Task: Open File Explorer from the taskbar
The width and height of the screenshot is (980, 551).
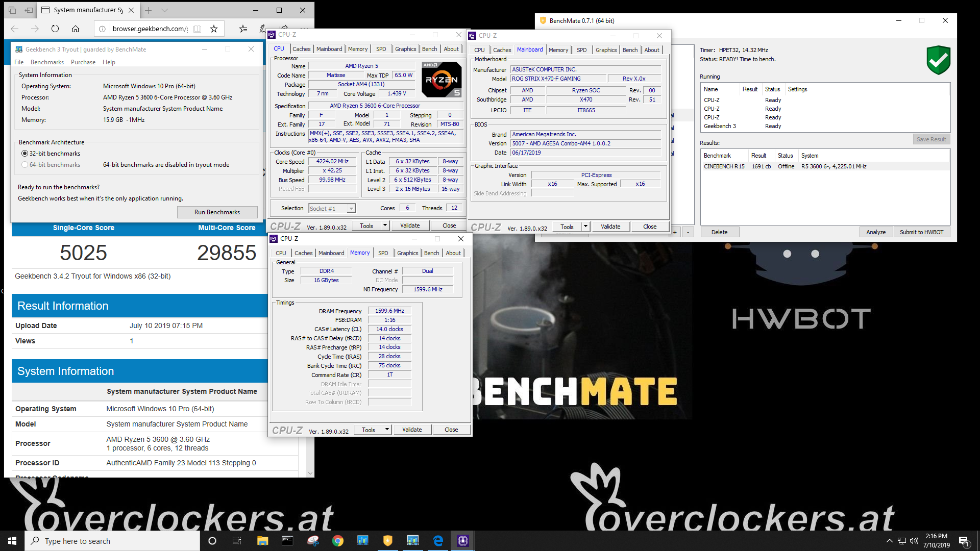Action: 262,541
